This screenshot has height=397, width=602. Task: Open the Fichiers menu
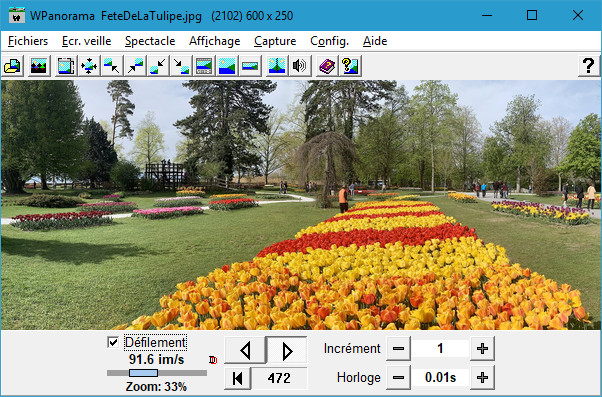point(28,41)
